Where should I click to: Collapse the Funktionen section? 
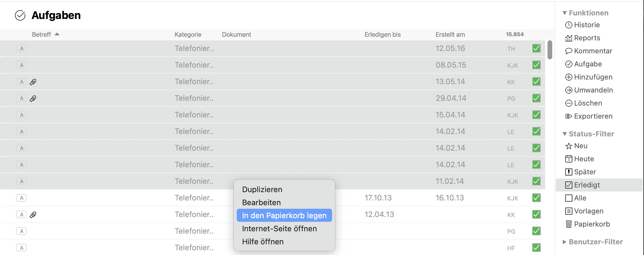pyautogui.click(x=565, y=13)
